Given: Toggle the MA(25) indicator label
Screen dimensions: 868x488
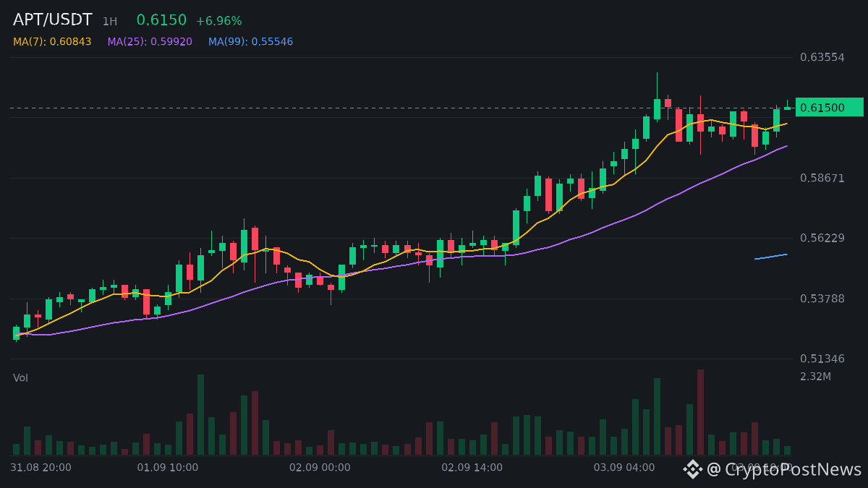Looking at the screenshot, I should point(150,42).
